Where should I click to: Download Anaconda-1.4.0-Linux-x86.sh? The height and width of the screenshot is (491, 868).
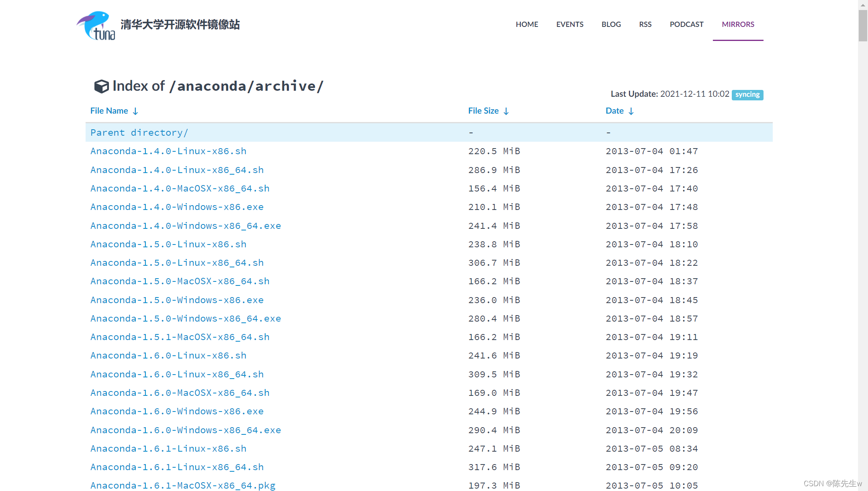pos(168,151)
